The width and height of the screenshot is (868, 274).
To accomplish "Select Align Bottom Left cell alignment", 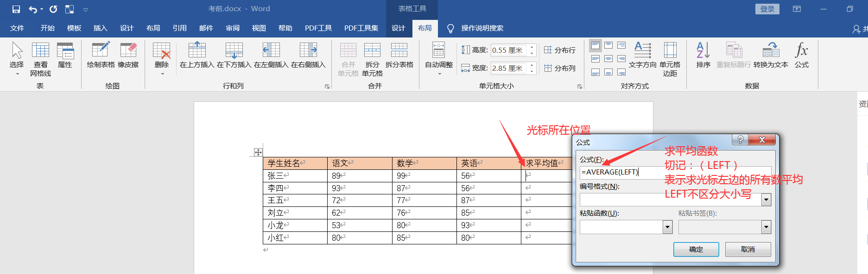I will pyautogui.click(x=596, y=72).
